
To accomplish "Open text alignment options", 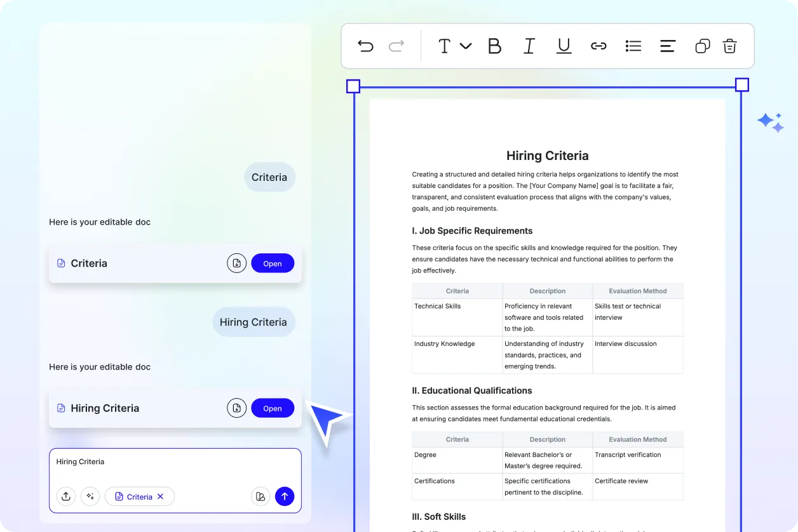I will click(668, 46).
